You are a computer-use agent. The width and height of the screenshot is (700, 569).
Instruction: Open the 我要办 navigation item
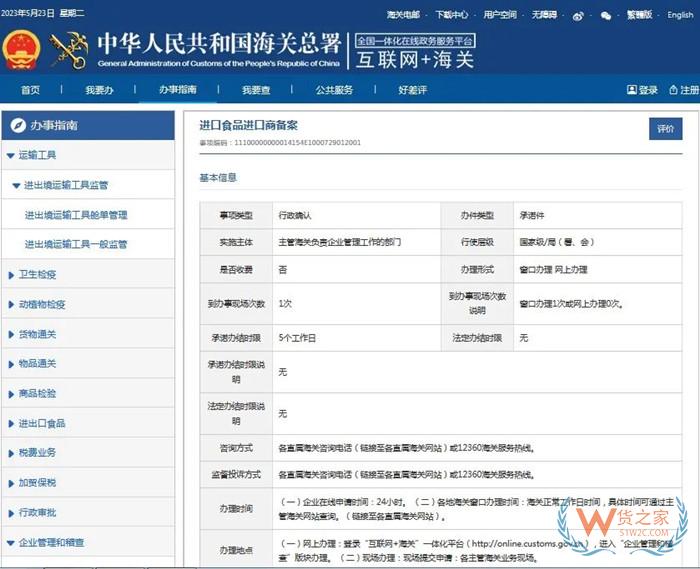tap(99, 90)
